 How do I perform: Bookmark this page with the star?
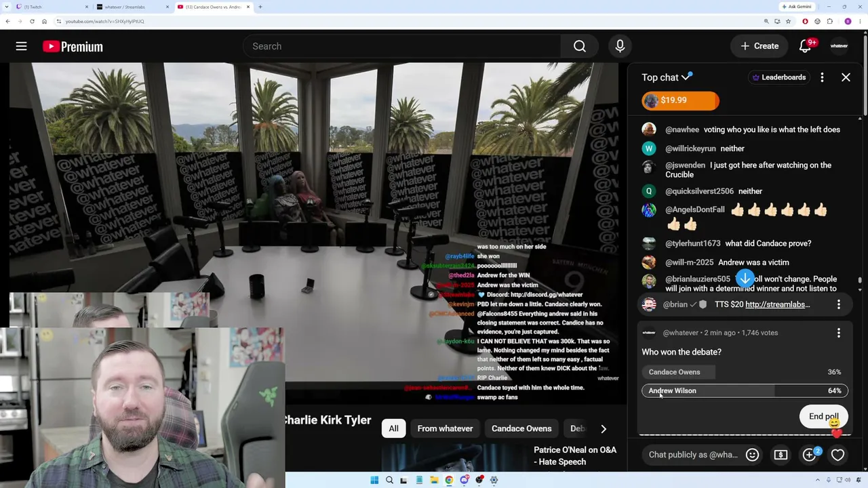pyautogui.click(x=788, y=21)
